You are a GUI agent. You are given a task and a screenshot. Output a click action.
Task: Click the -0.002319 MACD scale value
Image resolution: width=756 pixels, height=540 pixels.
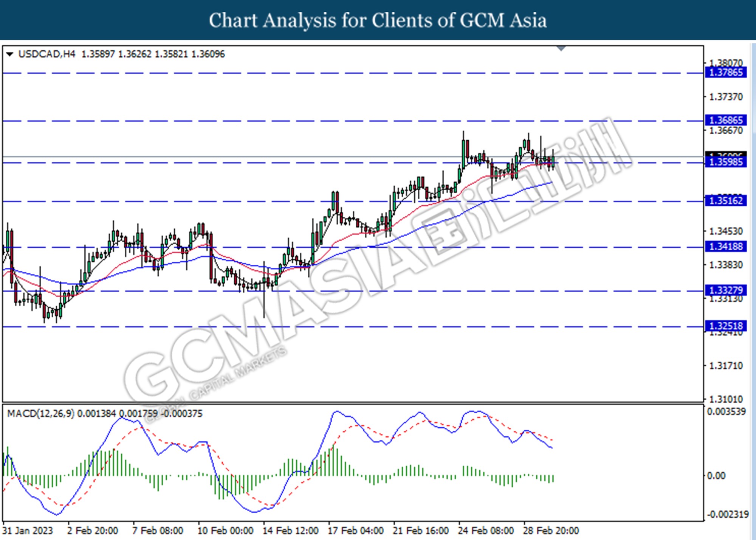pyautogui.click(x=727, y=514)
